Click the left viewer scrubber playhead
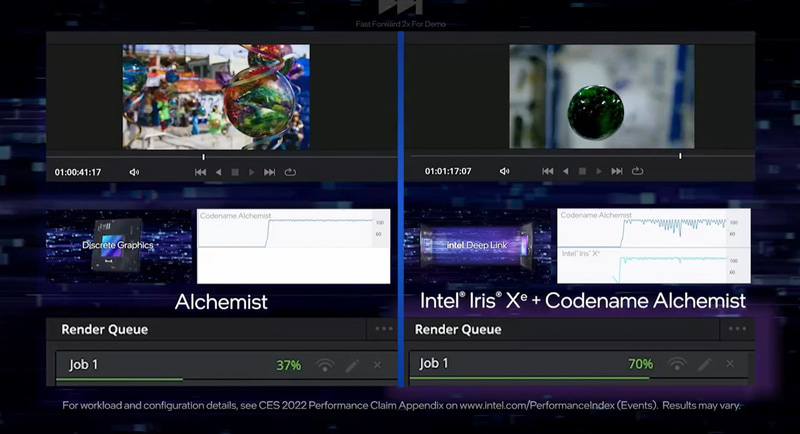 tap(203, 157)
